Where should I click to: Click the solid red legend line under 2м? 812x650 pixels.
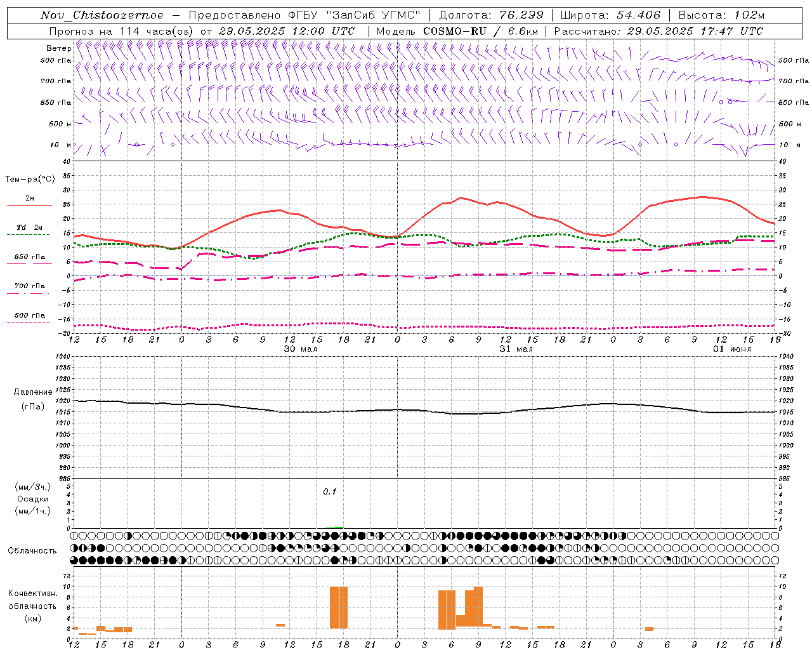(x=29, y=206)
